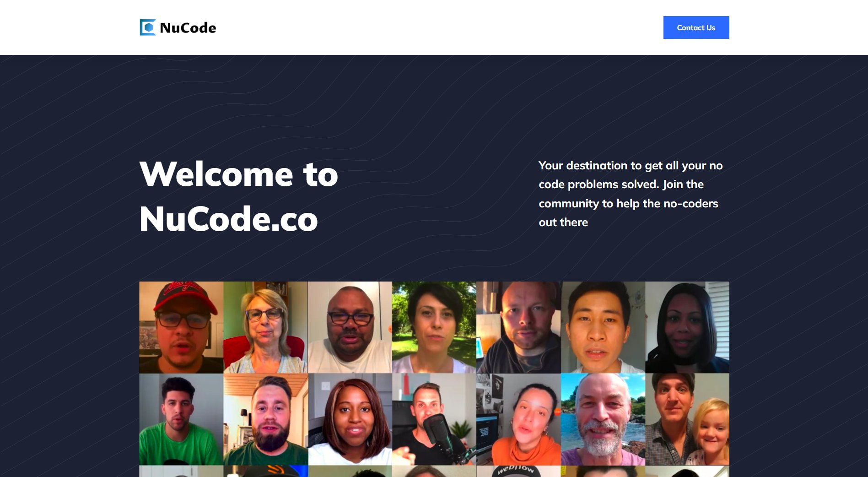The width and height of the screenshot is (868, 477).
Task: Click the woman in orange turtleneck
Action: pos(518,419)
